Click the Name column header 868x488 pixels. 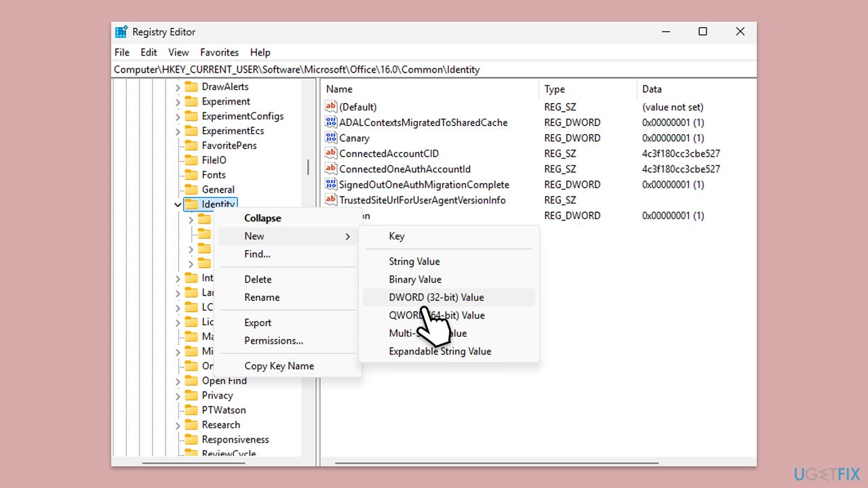430,89
